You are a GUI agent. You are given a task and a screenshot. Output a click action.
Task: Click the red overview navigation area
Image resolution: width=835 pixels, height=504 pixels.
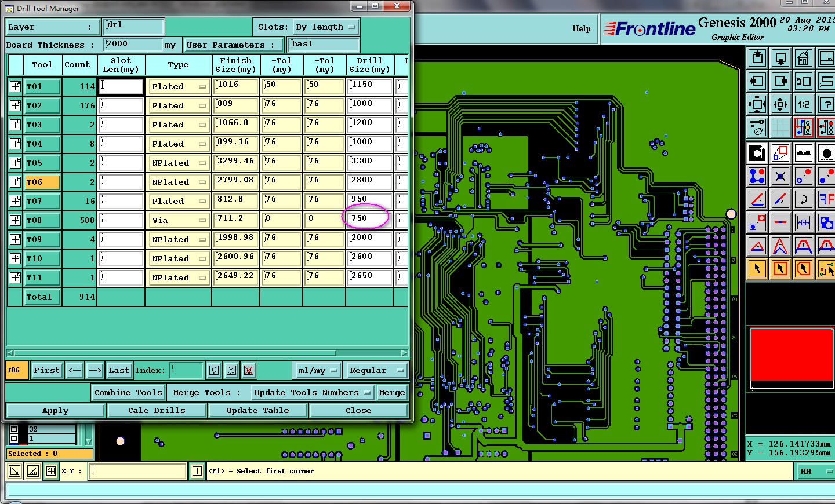coord(792,355)
